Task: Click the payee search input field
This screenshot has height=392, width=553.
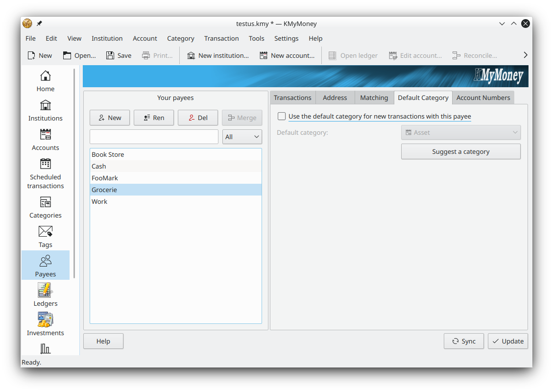Action: coord(154,137)
